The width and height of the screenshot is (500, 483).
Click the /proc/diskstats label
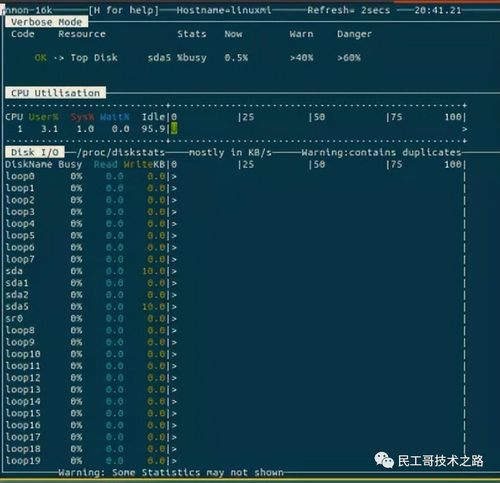click(121, 152)
